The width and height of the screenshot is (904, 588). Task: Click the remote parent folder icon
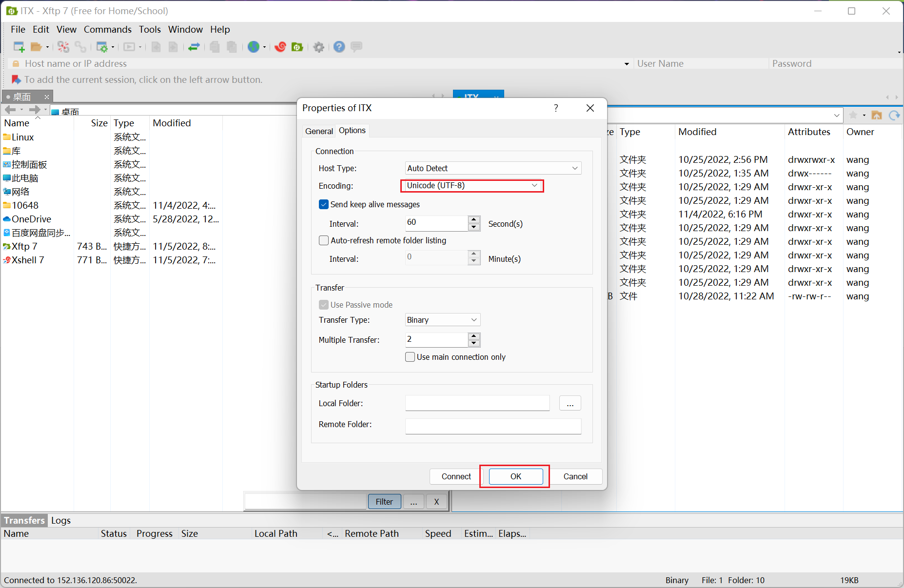pos(877,115)
